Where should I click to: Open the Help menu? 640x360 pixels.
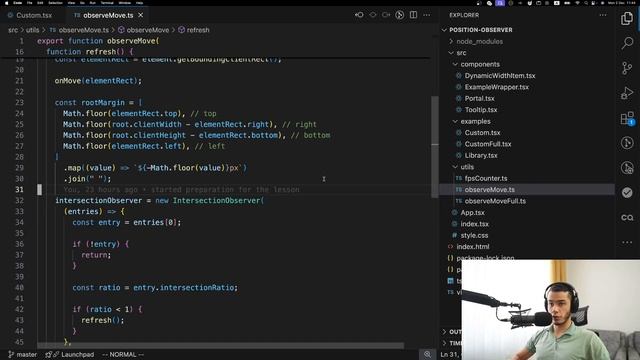tap(140, 3)
